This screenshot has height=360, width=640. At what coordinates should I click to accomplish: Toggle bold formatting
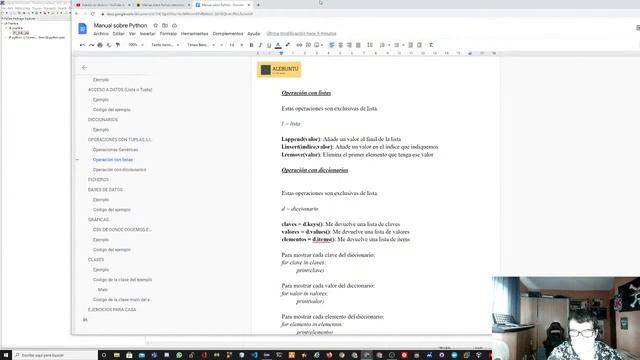[x=251, y=45]
